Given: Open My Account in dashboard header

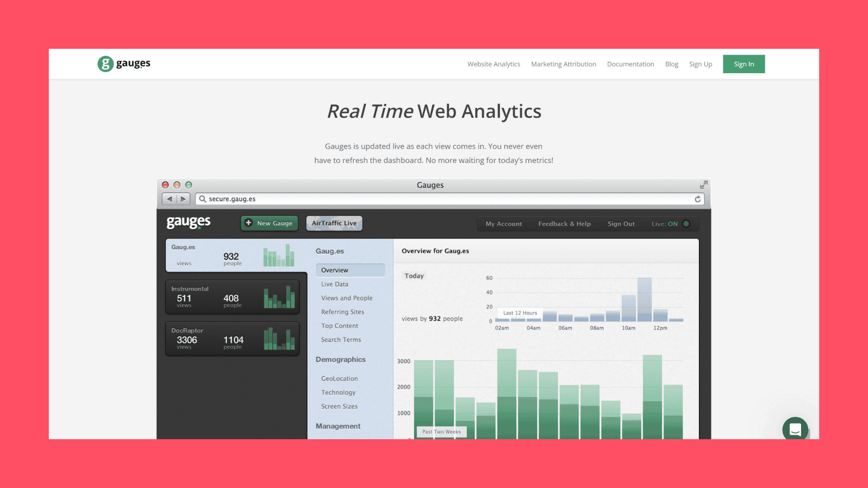Looking at the screenshot, I should [504, 224].
